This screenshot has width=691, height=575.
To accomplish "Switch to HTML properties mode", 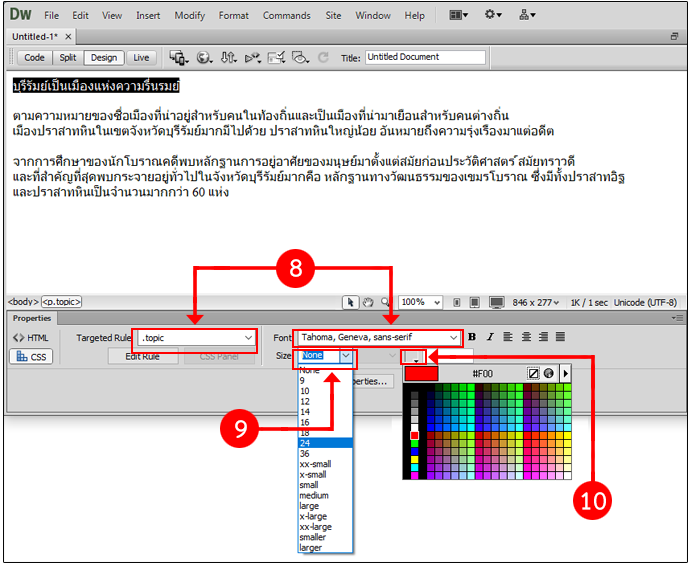I will click(x=32, y=338).
